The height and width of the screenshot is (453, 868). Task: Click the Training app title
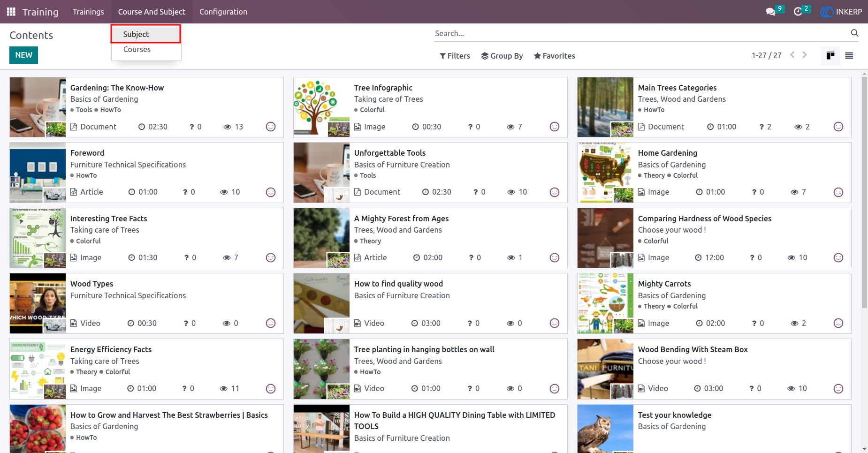40,12
